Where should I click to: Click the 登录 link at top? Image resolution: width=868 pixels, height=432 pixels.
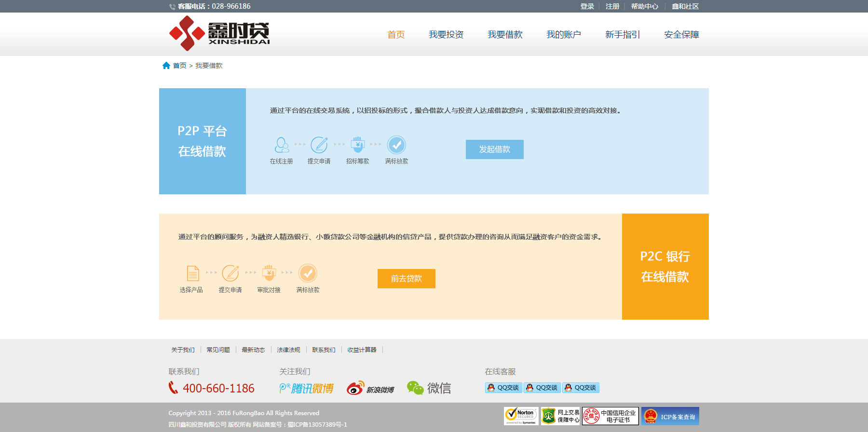tap(587, 6)
